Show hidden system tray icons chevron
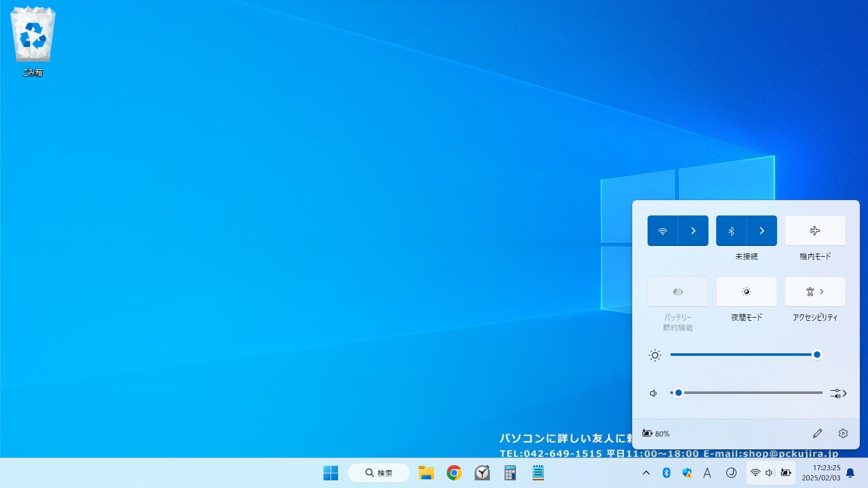The width and height of the screenshot is (868, 488). pos(646,473)
